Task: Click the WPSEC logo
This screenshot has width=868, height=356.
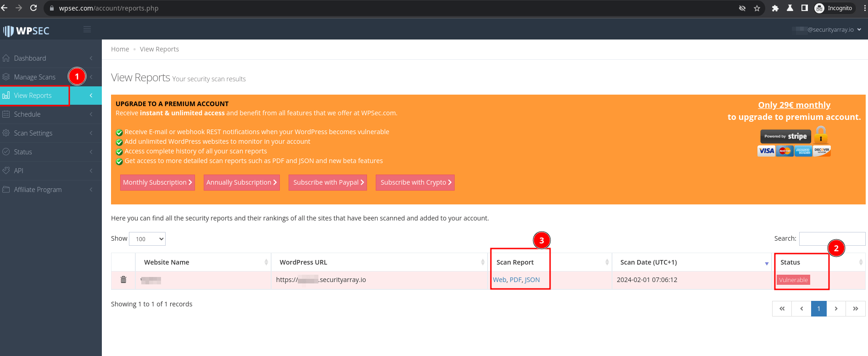Action: coord(26,31)
